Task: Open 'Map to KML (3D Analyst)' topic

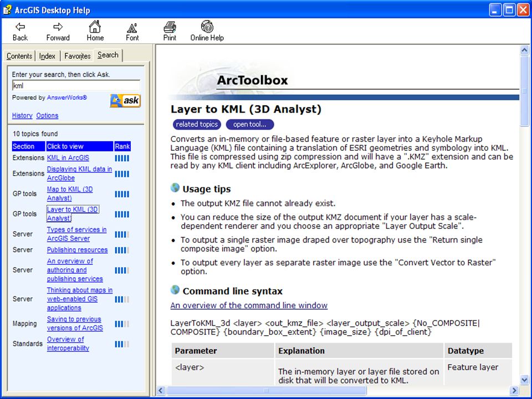Action: point(70,193)
